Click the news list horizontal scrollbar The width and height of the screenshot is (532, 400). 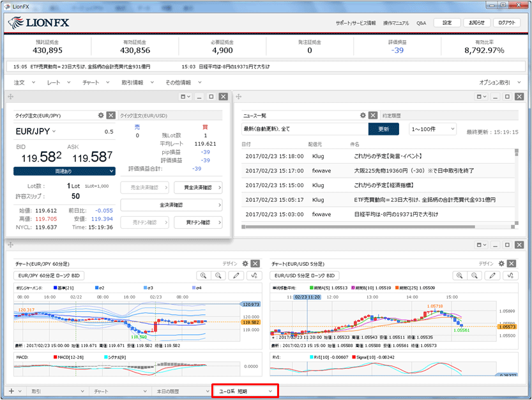pos(360,226)
